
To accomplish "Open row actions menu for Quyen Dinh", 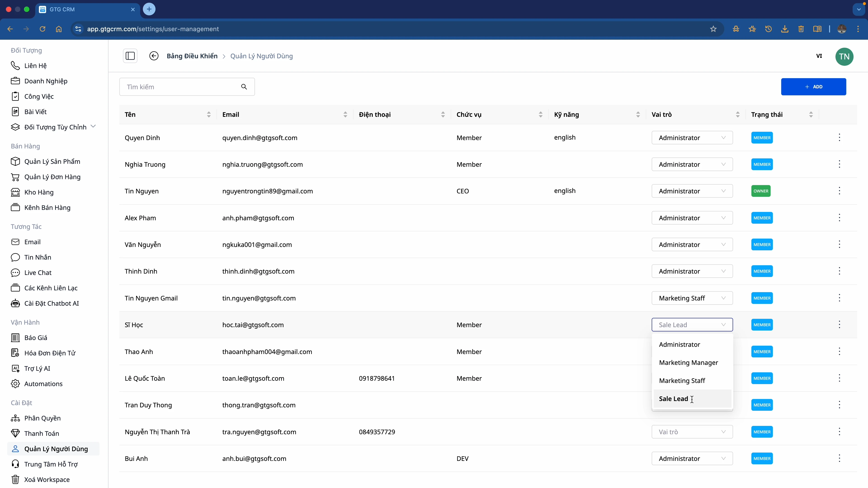I will pyautogui.click(x=840, y=137).
